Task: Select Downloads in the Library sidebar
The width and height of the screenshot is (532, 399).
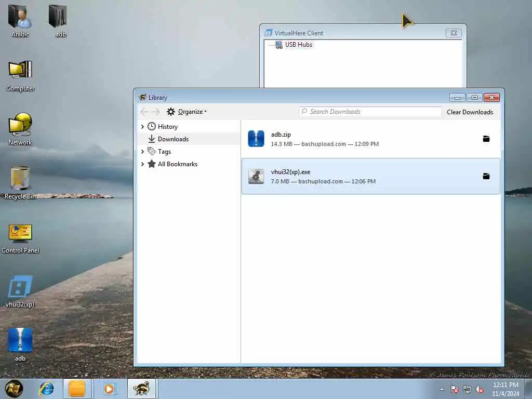Action: [173, 139]
